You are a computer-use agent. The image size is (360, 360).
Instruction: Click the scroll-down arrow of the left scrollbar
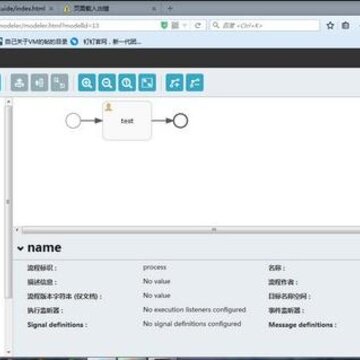pos(9,352)
